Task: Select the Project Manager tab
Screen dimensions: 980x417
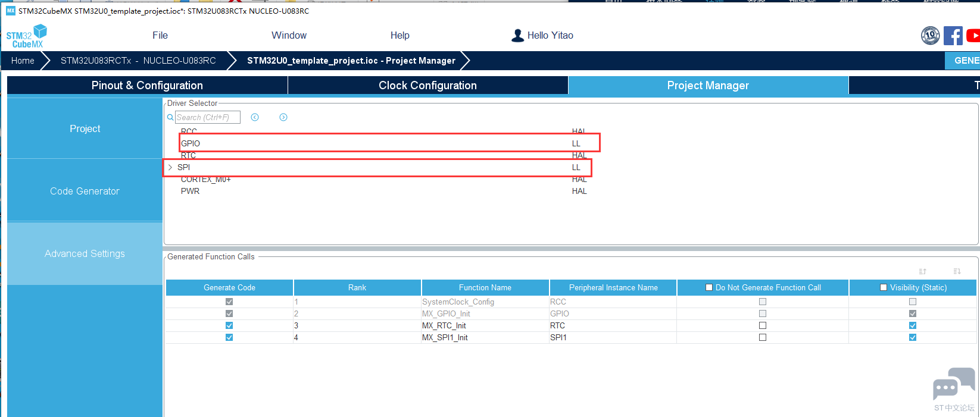Action: pyautogui.click(x=708, y=86)
